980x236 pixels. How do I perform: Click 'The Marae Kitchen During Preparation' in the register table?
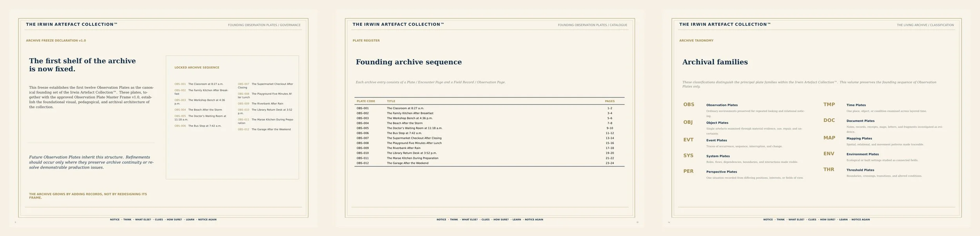click(x=412, y=158)
